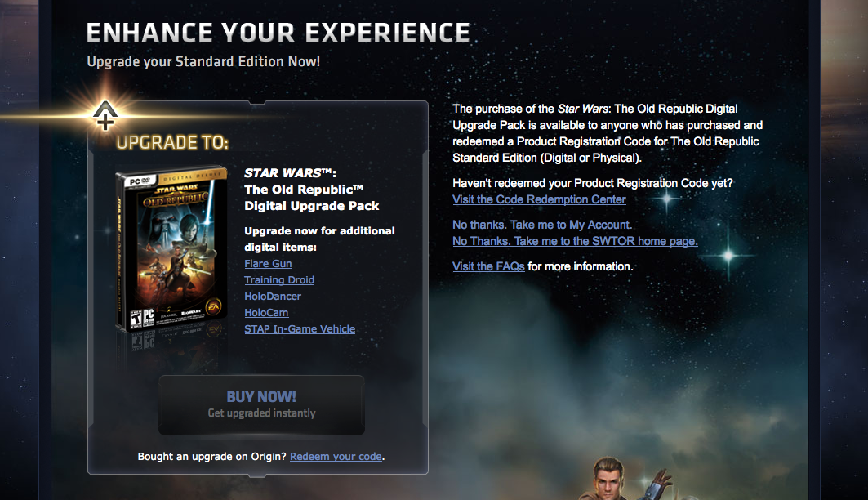Open the Flare Gun item link
Viewport: 868px width, 500px height.
[x=268, y=264]
